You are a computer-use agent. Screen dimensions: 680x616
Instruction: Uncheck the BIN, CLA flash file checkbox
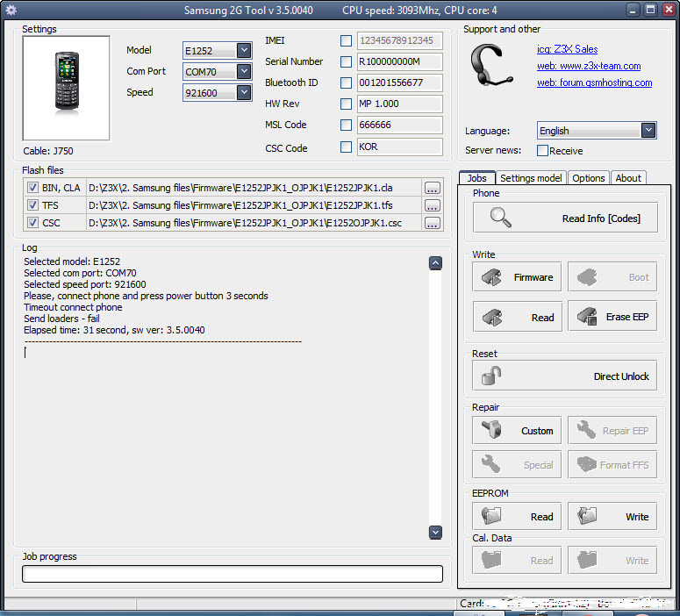coord(32,188)
